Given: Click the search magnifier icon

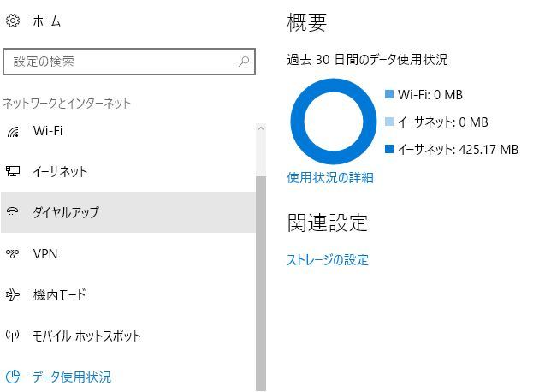Looking at the screenshot, I should (x=244, y=62).
